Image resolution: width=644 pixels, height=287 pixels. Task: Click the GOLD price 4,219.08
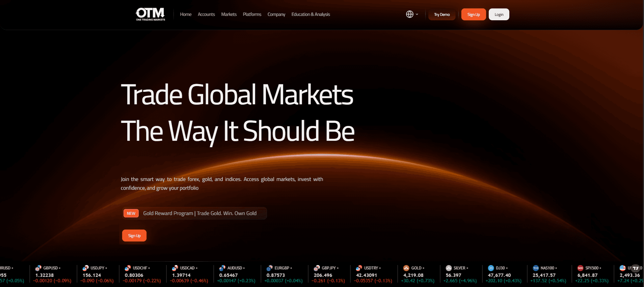(413, 275)
